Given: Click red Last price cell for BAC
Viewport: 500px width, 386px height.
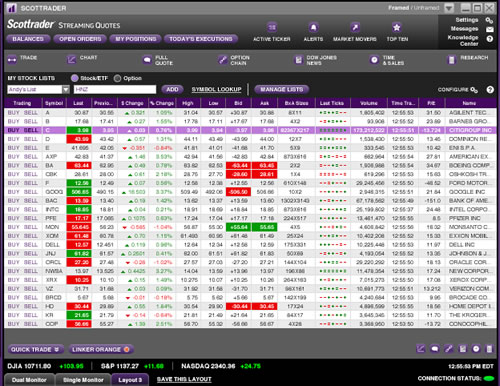Looking at the screenshot, I should pos(79,201).
